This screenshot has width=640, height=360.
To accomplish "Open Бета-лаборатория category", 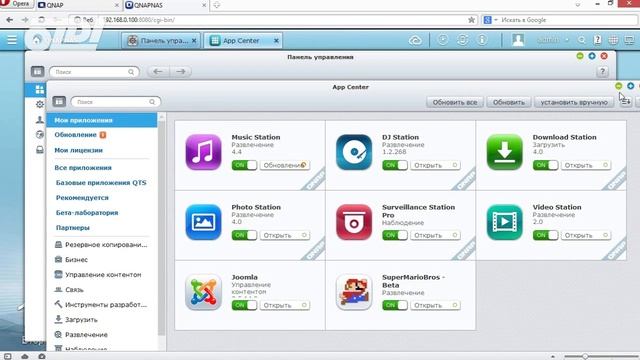I will coord(87,213).
